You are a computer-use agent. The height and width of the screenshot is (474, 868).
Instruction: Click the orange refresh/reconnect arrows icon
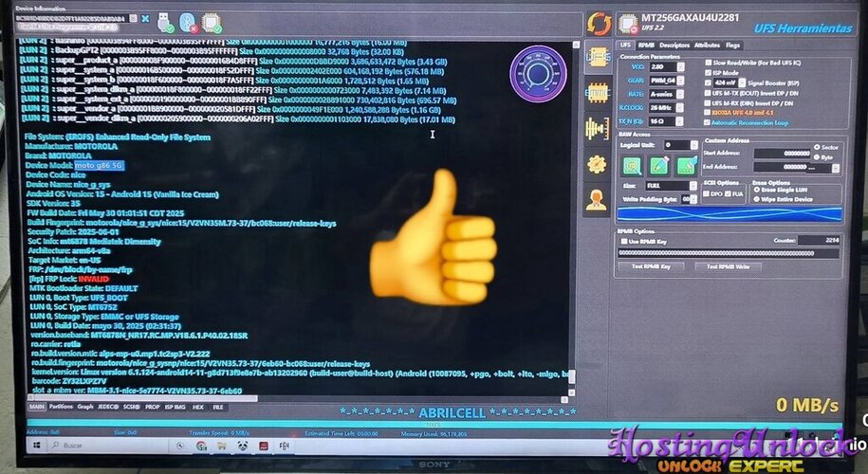pyautogui.click(x=600, y=24)
